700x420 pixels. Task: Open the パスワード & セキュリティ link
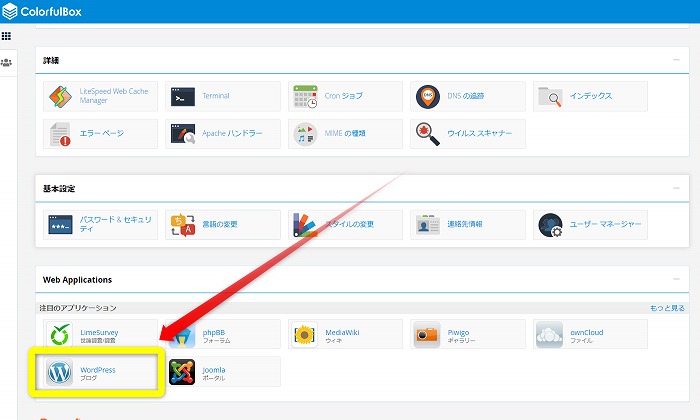(x=60, y=224)
